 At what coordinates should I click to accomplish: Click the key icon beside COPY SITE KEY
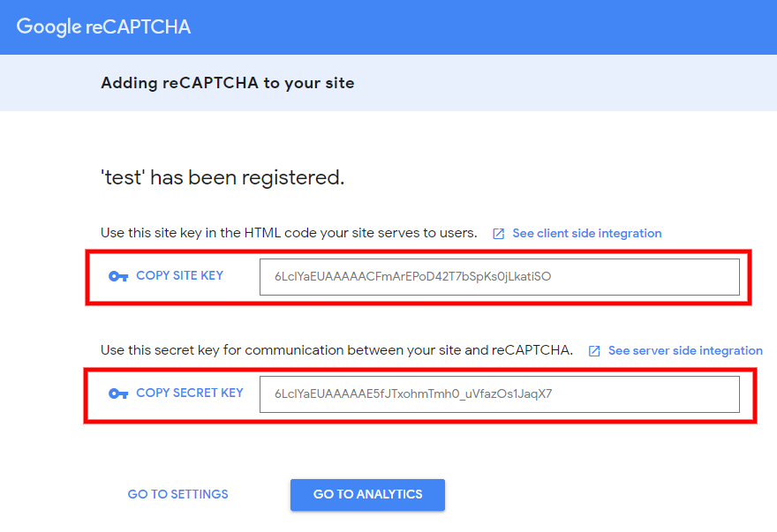pos(118,276)
